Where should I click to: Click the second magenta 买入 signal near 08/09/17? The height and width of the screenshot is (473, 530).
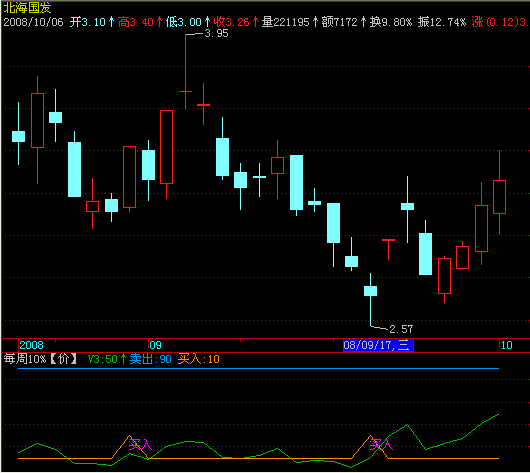(381, 445)
